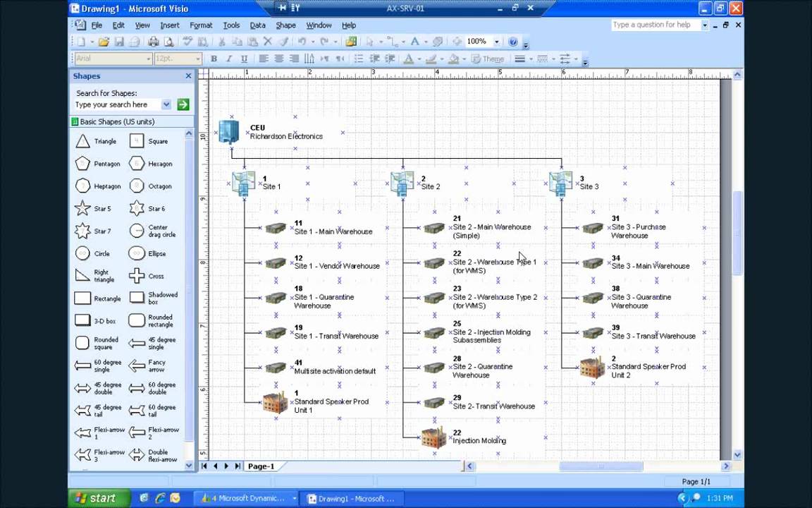Decrease text indent
The height and width of the screenshot is (508, 812).
coord(374,59)
